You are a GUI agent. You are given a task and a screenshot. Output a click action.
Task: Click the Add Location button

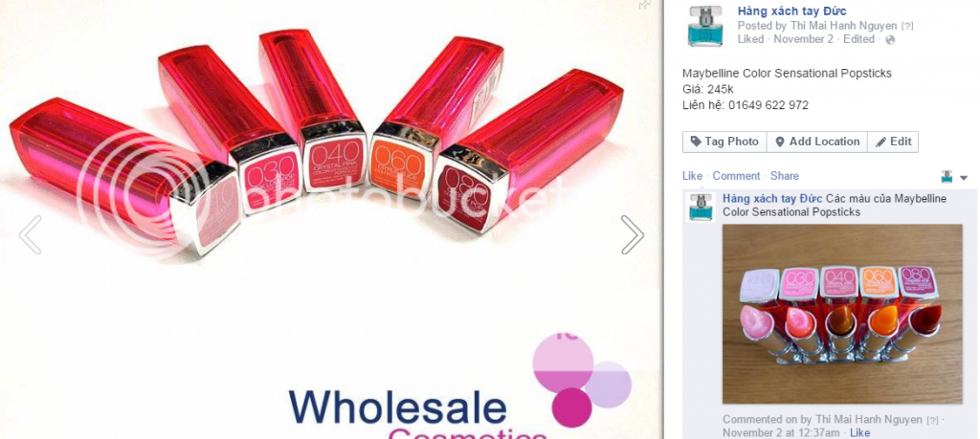coord(817,142)
